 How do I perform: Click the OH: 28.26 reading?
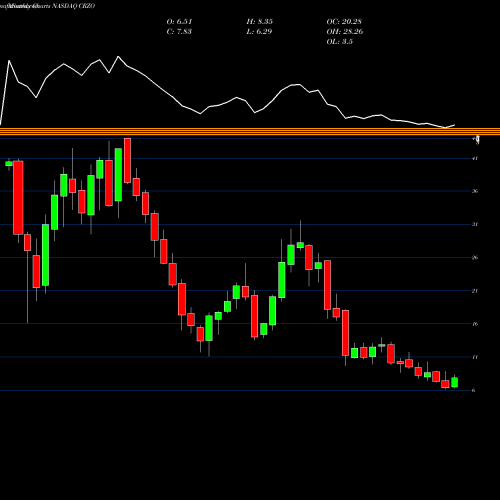point(345,32)
